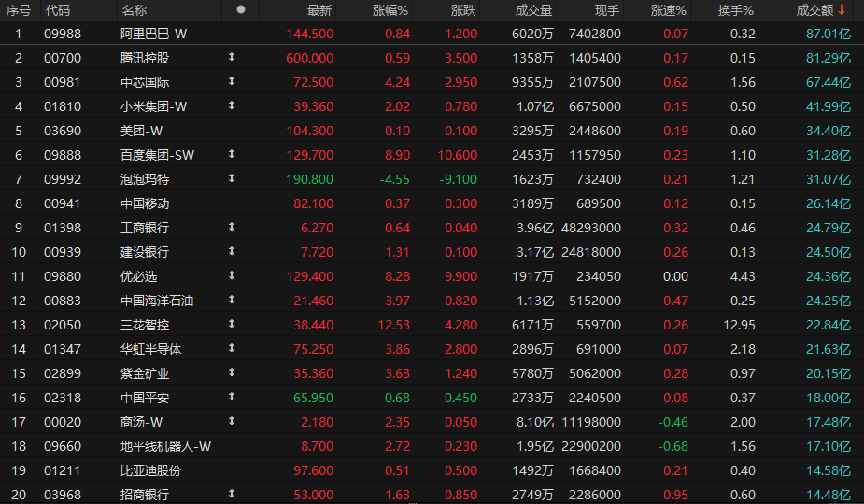This screenshot has width=864, height=504.
Task: Click speed value -0.68 in green
Action: (673, 446)
